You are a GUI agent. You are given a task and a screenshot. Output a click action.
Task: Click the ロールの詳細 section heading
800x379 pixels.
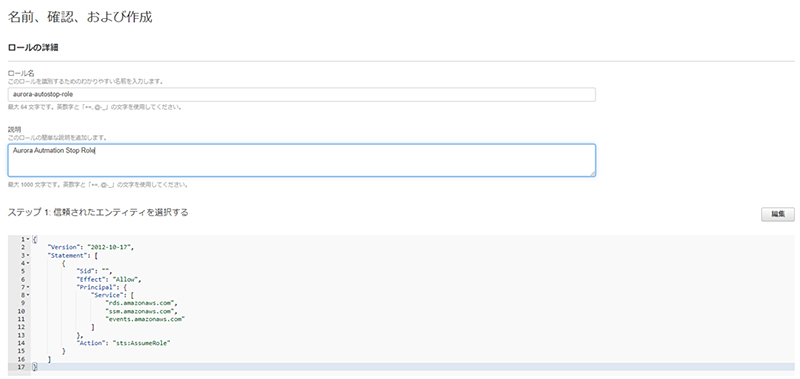click(33, 47)
